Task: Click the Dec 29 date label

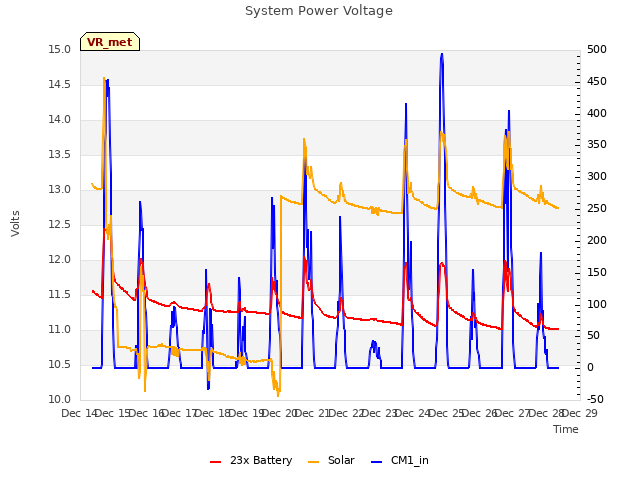Action: 580,413
